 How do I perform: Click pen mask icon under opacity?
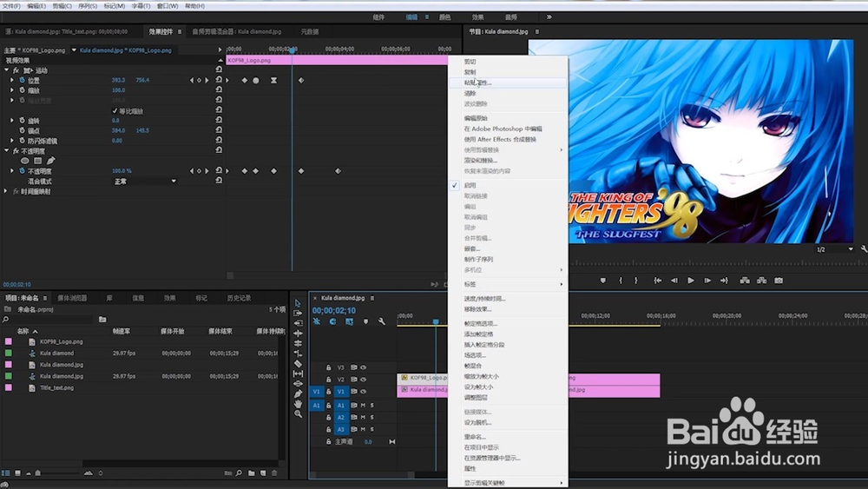(50, 161)
